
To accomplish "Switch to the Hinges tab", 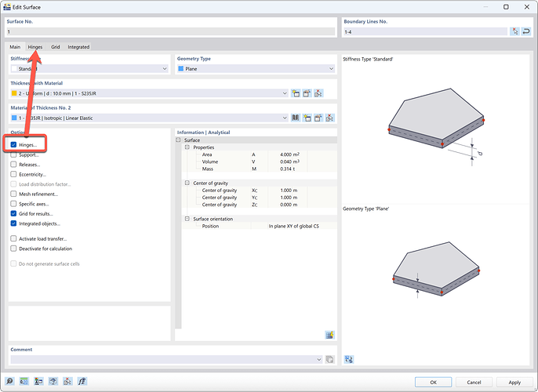I will [35, 46].
